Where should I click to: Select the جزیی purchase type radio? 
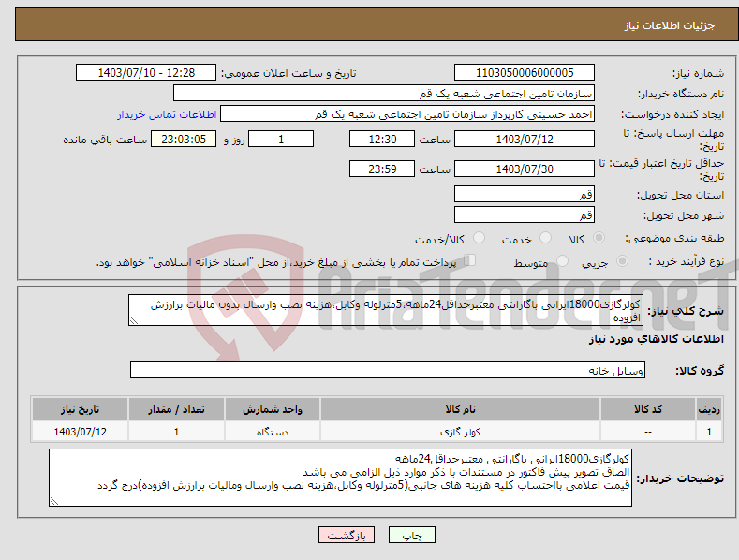tap(622, 260)
